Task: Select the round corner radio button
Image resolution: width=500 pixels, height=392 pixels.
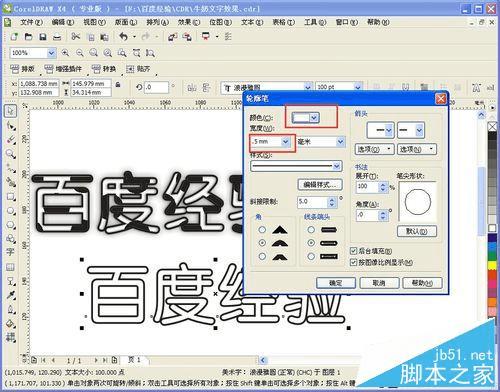Action: pyautogui.click(x=262, y=243)
